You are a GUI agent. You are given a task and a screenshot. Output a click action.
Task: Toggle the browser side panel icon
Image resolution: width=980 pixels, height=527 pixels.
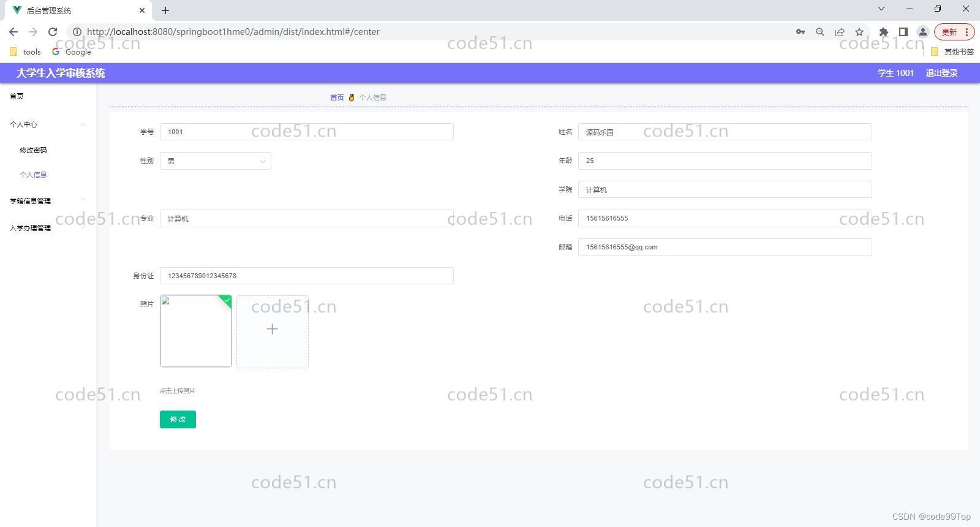[903, 32]
